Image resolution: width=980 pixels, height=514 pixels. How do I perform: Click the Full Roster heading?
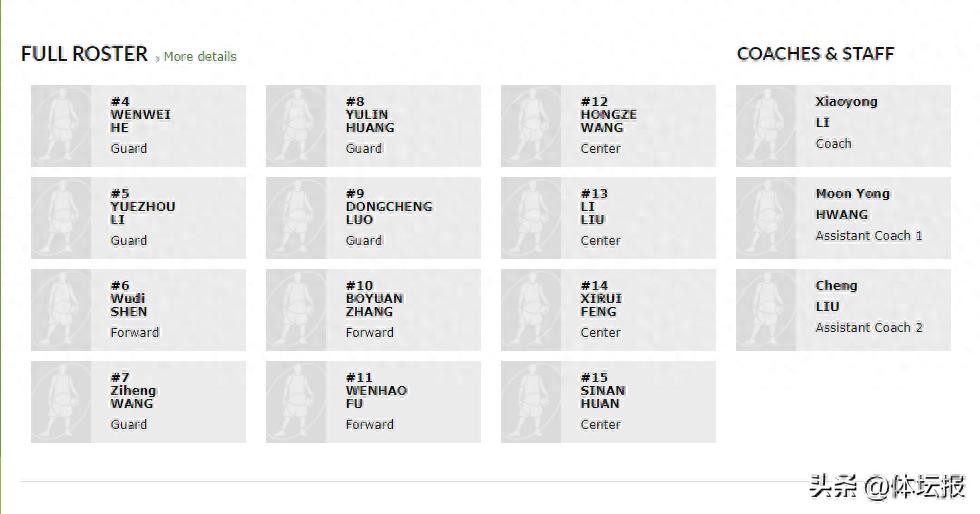tap(84, 54)
